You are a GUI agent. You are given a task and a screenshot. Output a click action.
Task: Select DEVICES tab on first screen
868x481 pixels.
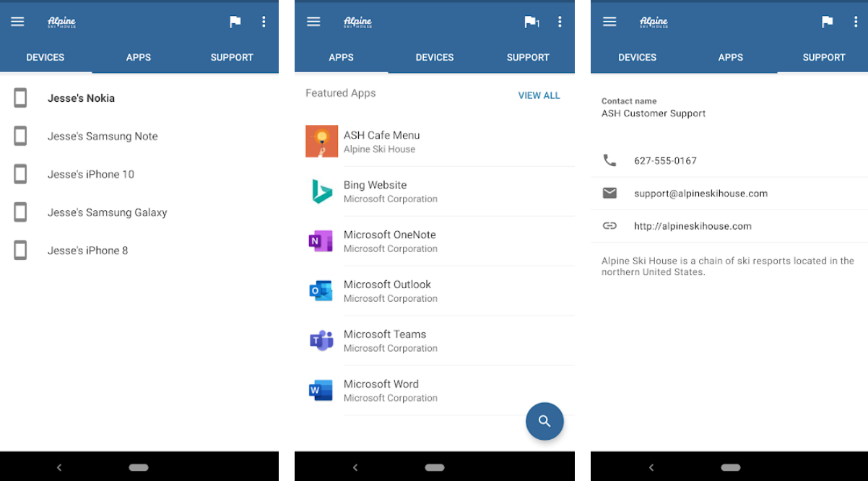click(45, 57)
